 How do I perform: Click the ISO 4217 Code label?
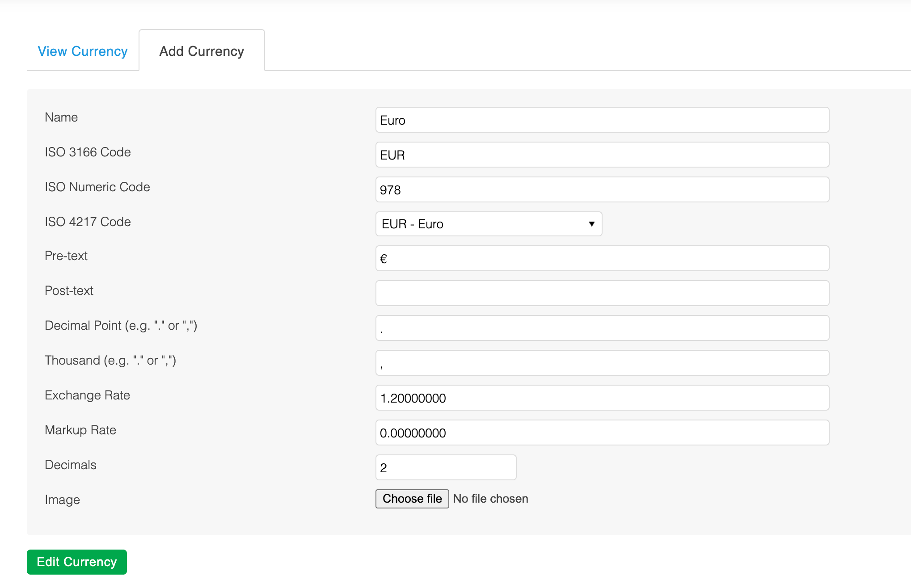(x=88, y=222)
